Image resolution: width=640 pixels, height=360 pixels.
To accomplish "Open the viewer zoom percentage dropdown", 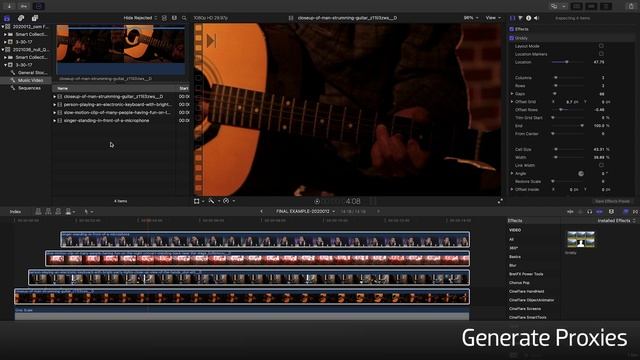I will (x=471, y=18).
